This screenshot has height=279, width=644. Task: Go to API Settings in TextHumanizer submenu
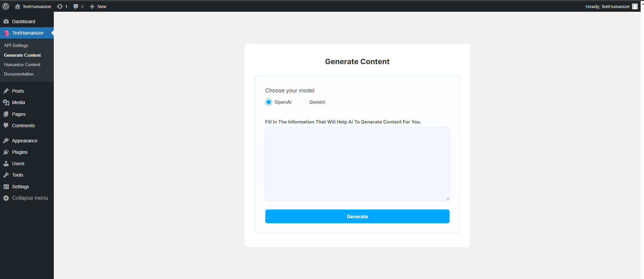[15, 45]
